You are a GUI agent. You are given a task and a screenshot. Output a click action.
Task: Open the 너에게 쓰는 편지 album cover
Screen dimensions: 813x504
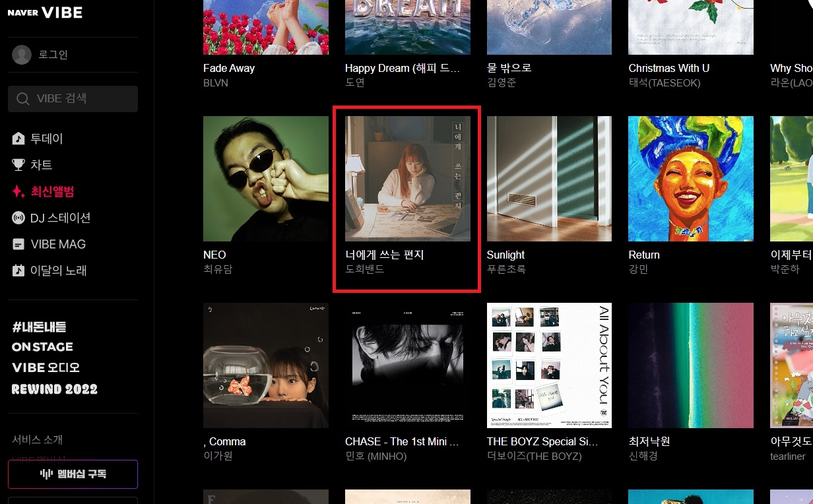[x=408, y=179]
